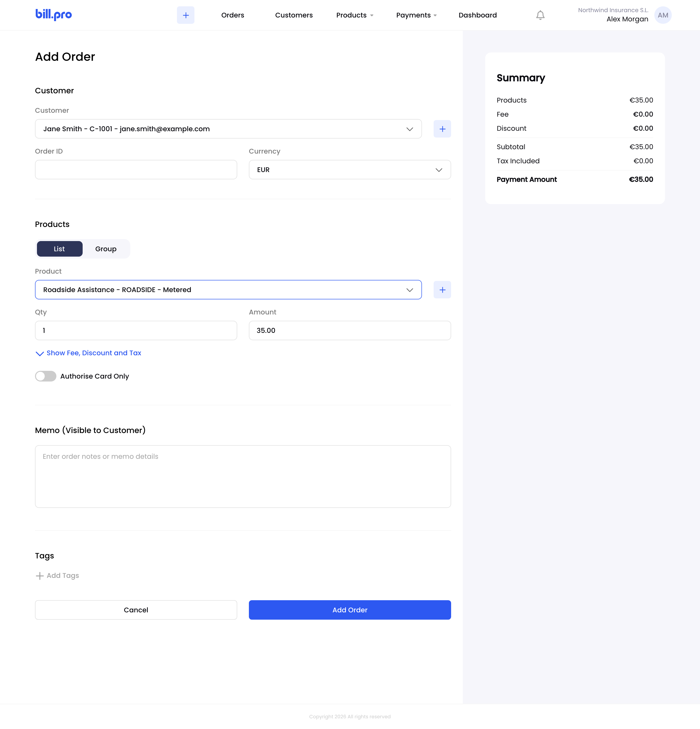This screenshot has height=729, width=700.
Task: Open the AM user avatar
Action: [663, 15]
